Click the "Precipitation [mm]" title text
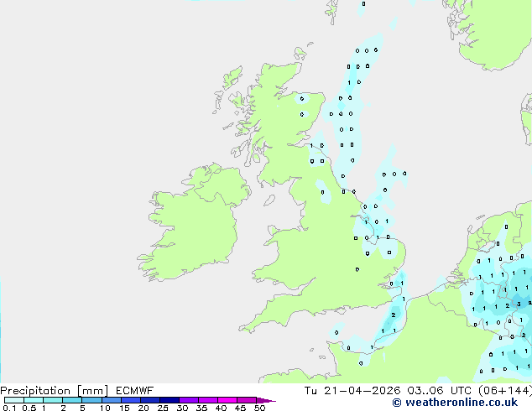Screen dimensions: 532x411 click(55, 391)
